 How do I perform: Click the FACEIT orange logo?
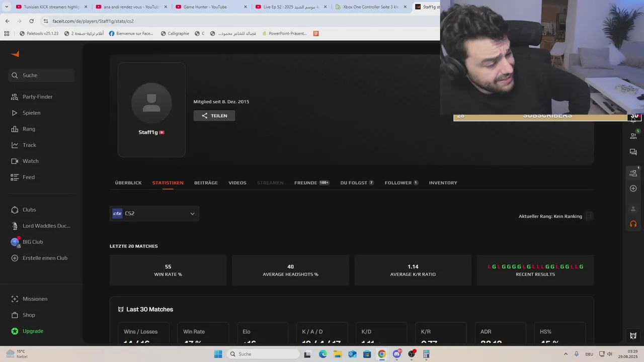tap(15, 54)
